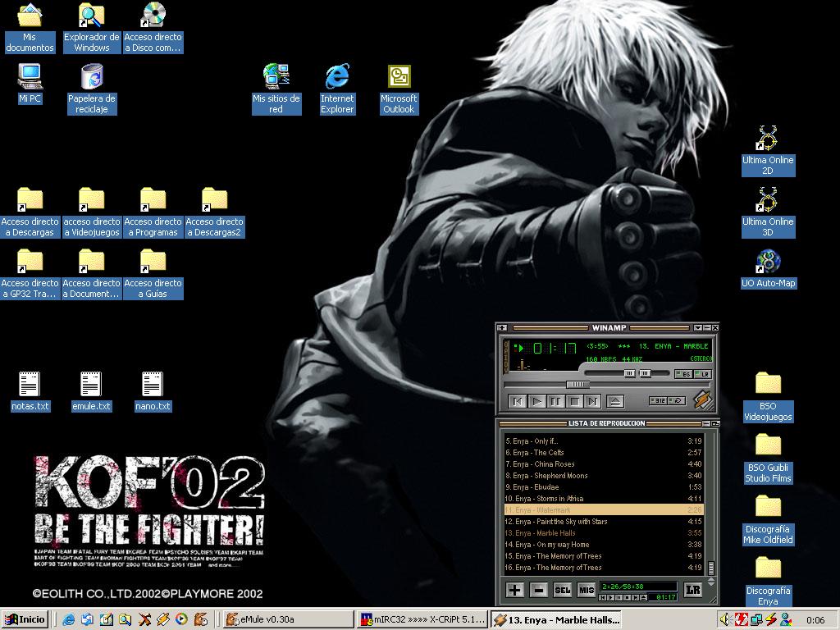The image size is (840, 630).
Task: Toggle shuffle in Winamp main window
Action: (x=659, y=401)
